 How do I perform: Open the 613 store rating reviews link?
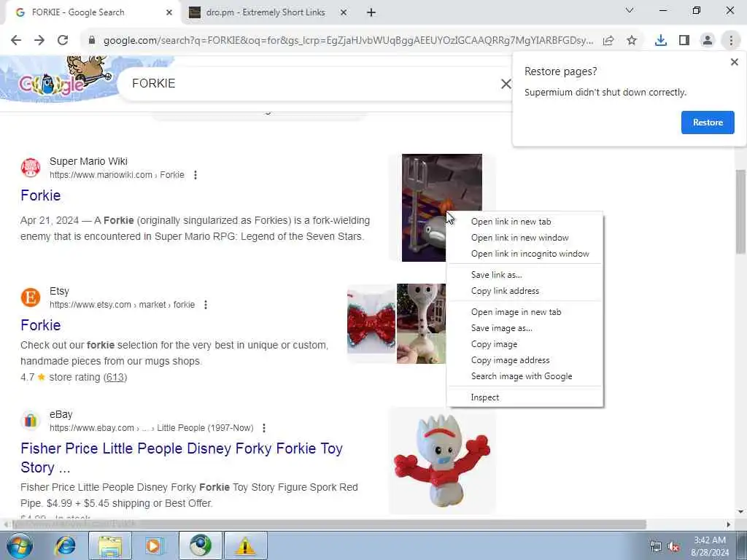pos(115,377)
